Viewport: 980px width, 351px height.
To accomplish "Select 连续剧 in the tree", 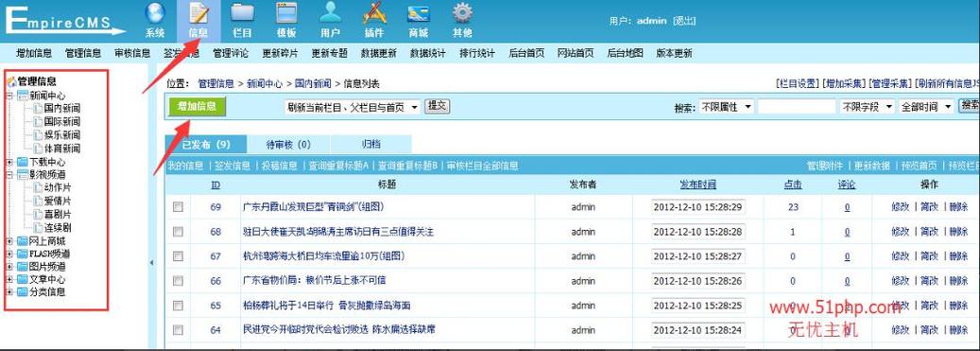I will point(58,228).
